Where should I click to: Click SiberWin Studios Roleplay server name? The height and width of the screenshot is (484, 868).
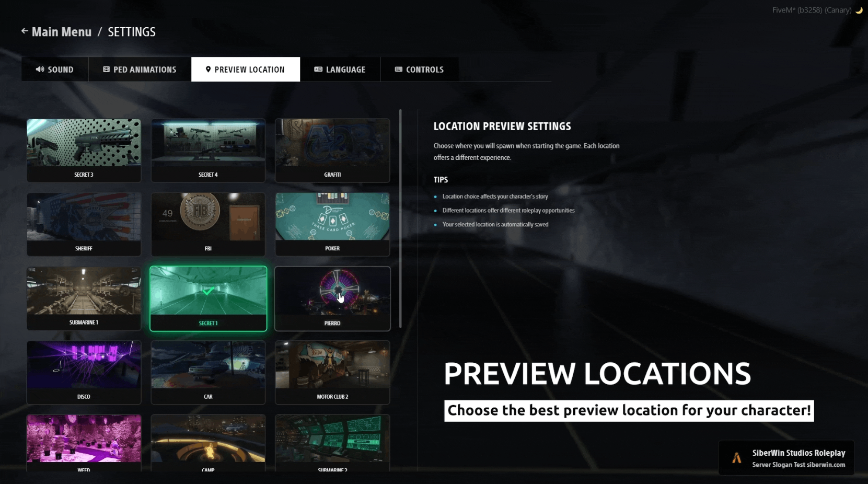[798, 453]
